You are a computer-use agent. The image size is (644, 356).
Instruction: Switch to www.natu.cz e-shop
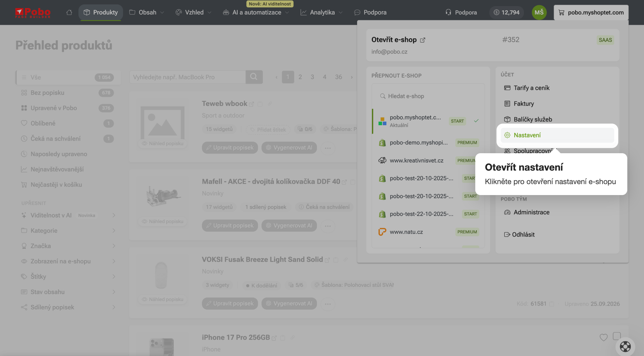[428, 232]
